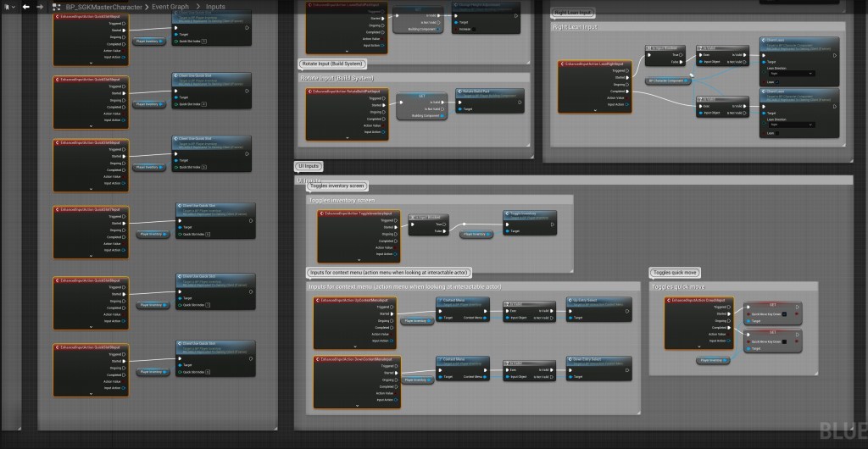
Task: Select Player Inventory node next to DownContextMenuInput
Action: click(417, 380)
